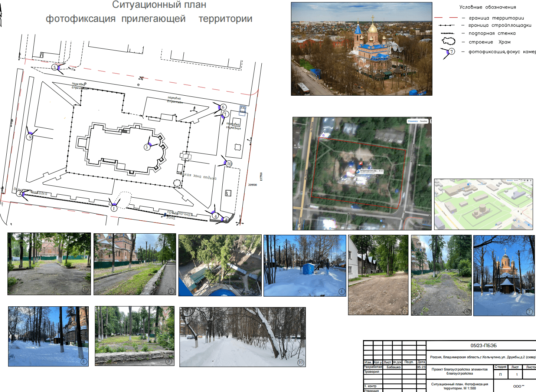Open snowy alley photo number 10
Image resolution: width=536 pixels, height=392 pixels.
coord(242,337)
